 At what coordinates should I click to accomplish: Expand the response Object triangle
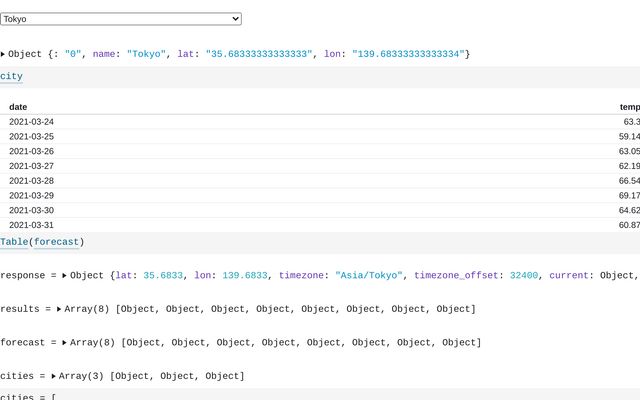click(x=65, y=275)
